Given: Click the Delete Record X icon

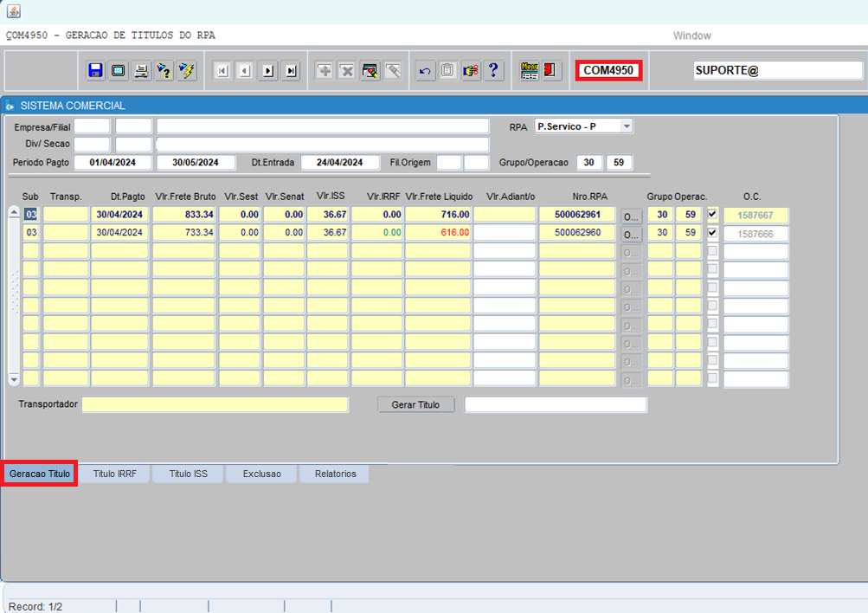Looking at the screenshot, I should click(x=347, y=71).
